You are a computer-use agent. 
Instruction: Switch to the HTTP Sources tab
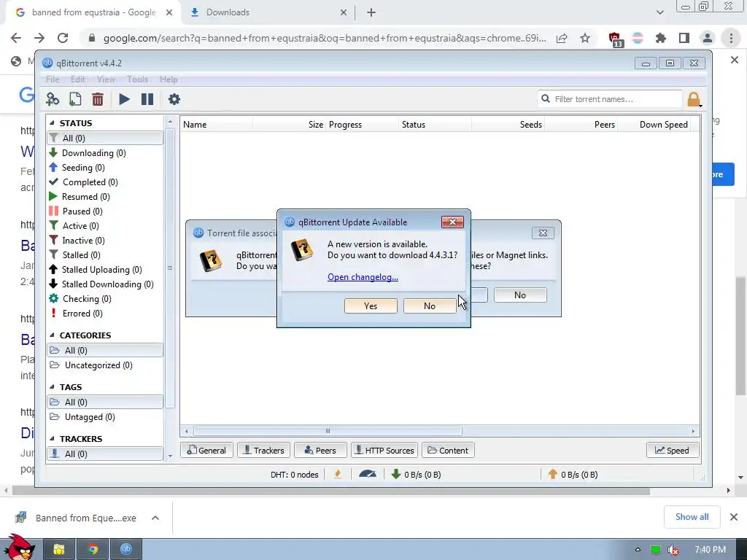pos(384,450)
